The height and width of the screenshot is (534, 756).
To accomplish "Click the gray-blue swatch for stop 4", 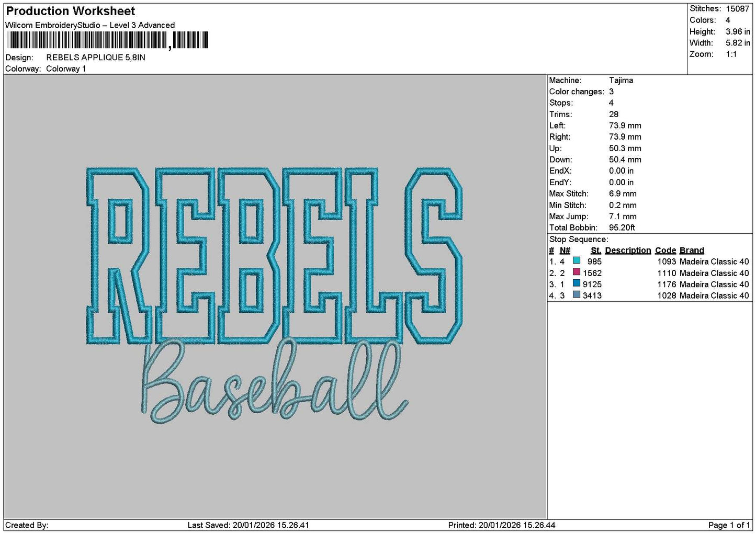I will coord(577,294).
